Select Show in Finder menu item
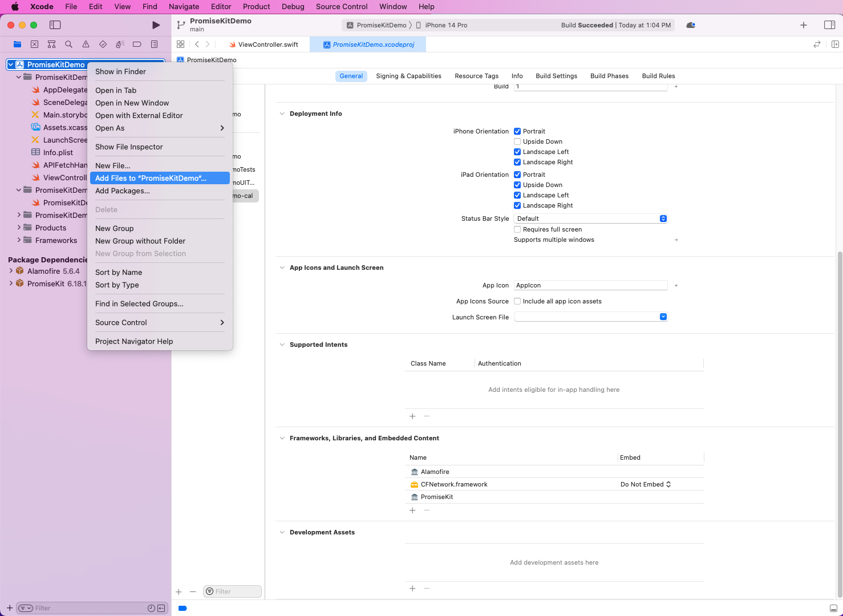This screenshot has height=616, width=843. point(160,71)
